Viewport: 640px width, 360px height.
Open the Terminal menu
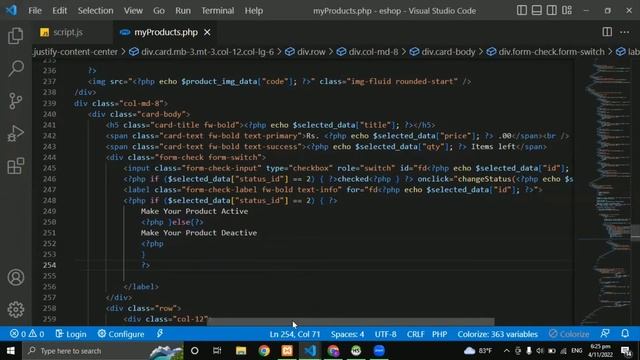coord(218,11)
